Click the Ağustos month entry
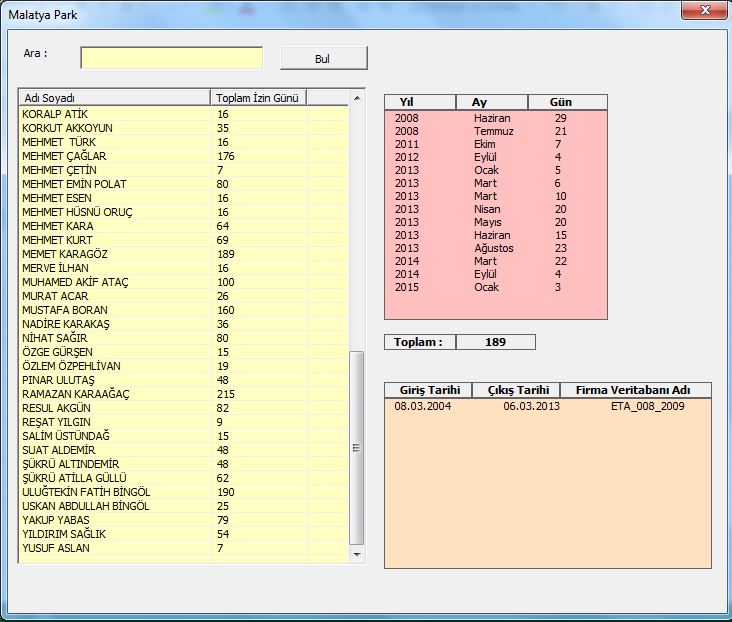 click(x=493, y=248)
